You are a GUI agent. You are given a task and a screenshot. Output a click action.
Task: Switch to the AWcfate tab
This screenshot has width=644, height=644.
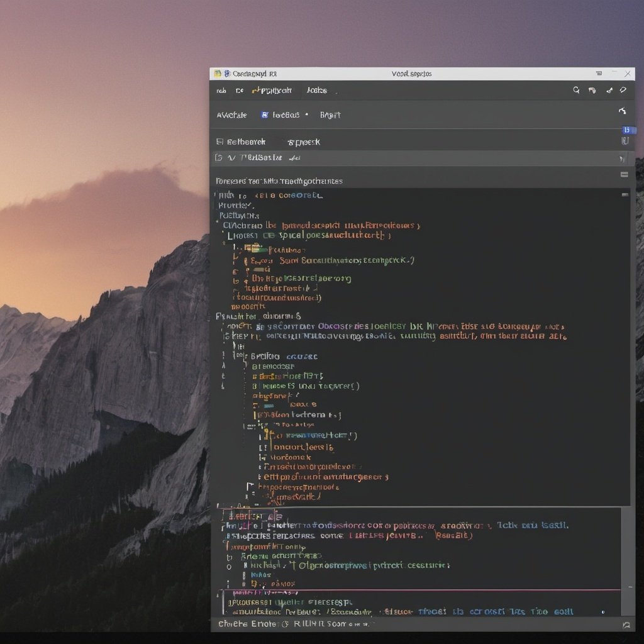pos(231,115)
